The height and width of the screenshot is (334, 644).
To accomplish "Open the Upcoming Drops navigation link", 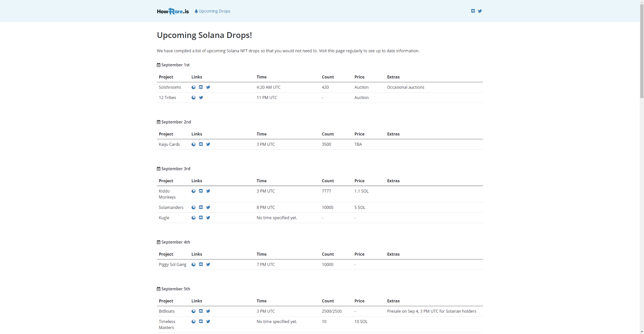I will point(213,11).
